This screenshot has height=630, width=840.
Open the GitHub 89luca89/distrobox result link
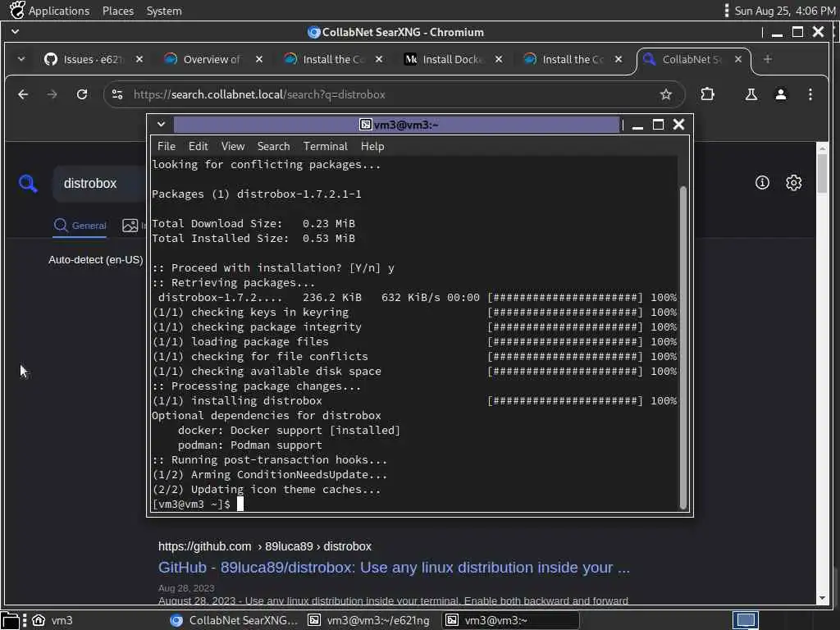[x=394, y=568]
